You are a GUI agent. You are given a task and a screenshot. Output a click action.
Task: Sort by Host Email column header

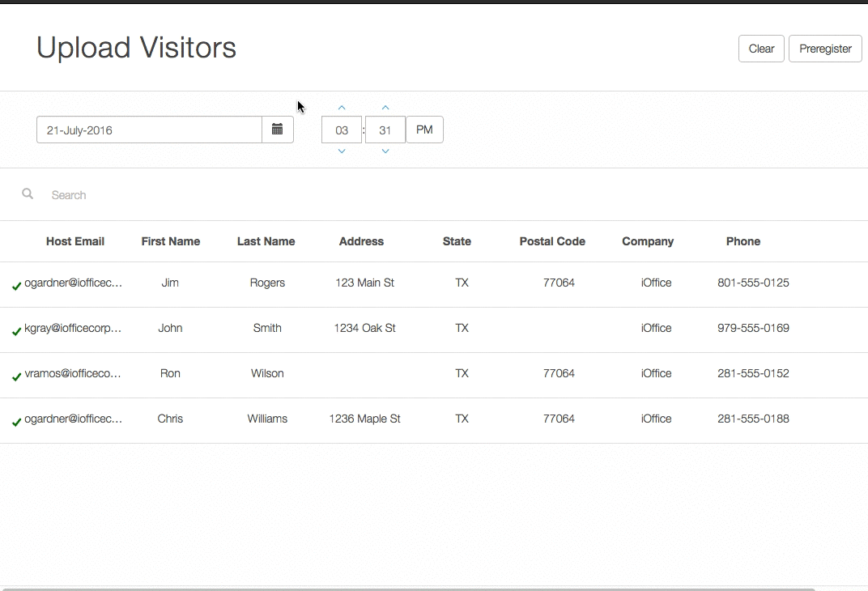point(75,241)
